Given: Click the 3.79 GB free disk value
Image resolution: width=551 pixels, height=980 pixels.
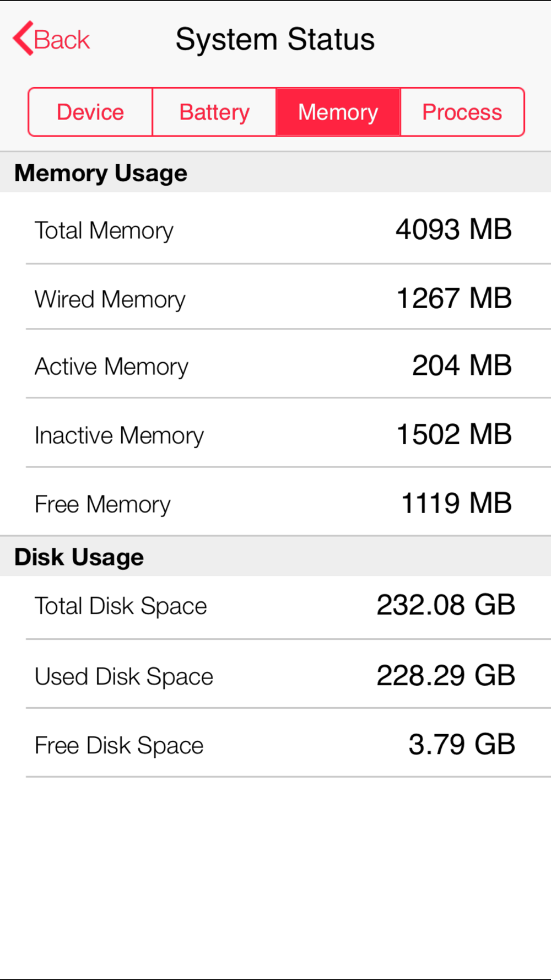Looking at the screenshot, I should 462,744.
